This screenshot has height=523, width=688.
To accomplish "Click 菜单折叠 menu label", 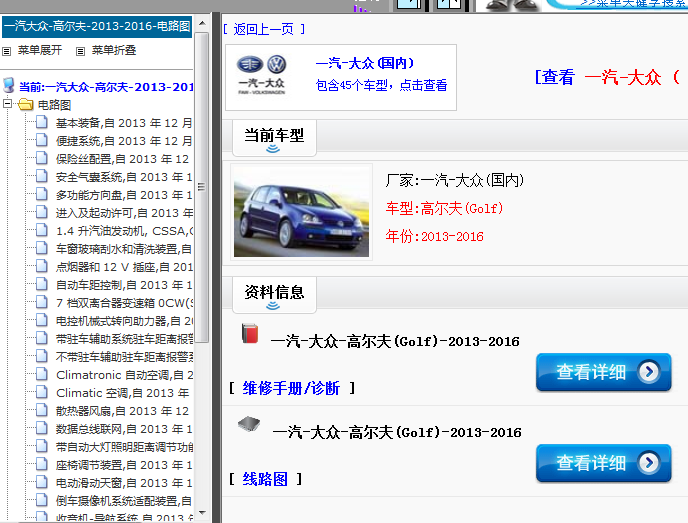I will click(114, 50).
